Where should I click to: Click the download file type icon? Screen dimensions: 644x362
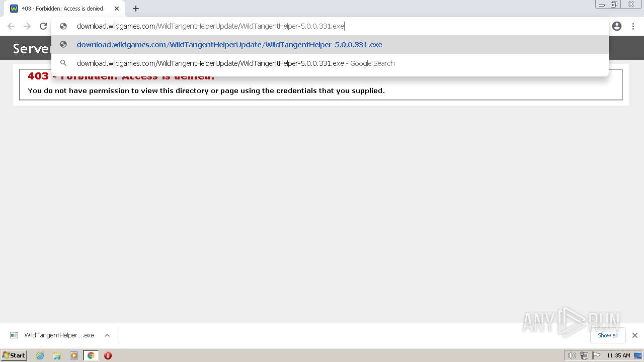pyautogui.click(x=14, y=335)
